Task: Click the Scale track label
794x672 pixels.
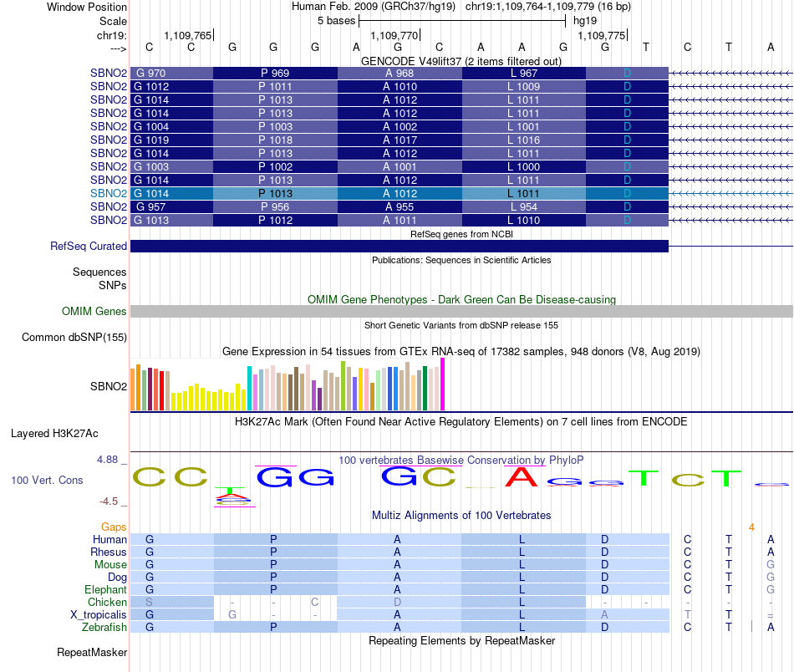Action: [x=113, y=21]
